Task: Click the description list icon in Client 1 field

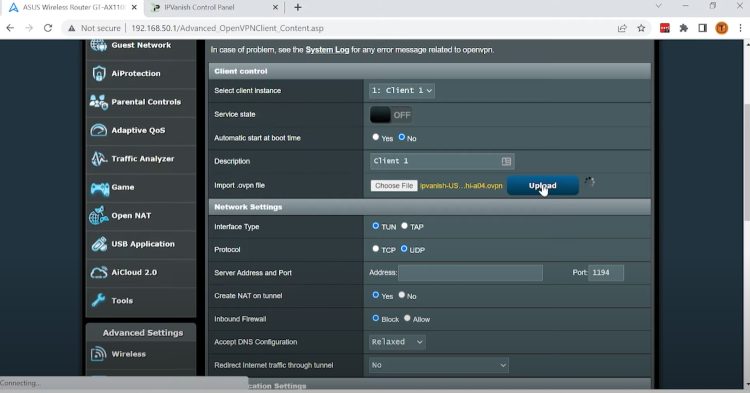Action: (x=506, y=162)
